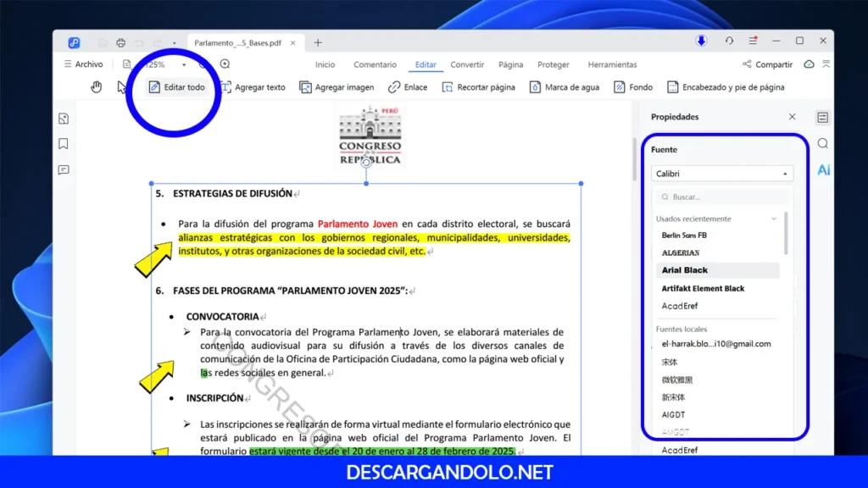Screen dimensions: 868x488
Task: Click the Print icon
Action: 121,41
